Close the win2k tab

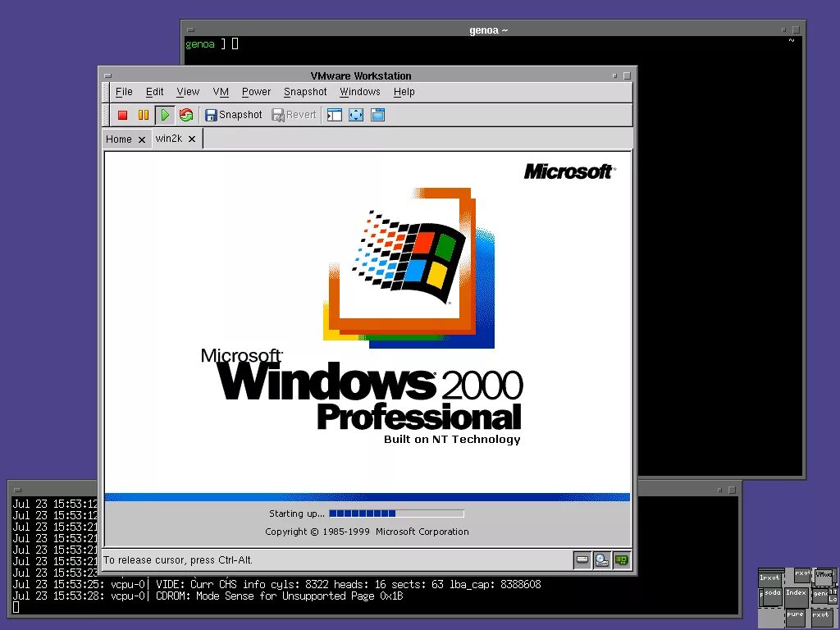coord(191,139)
